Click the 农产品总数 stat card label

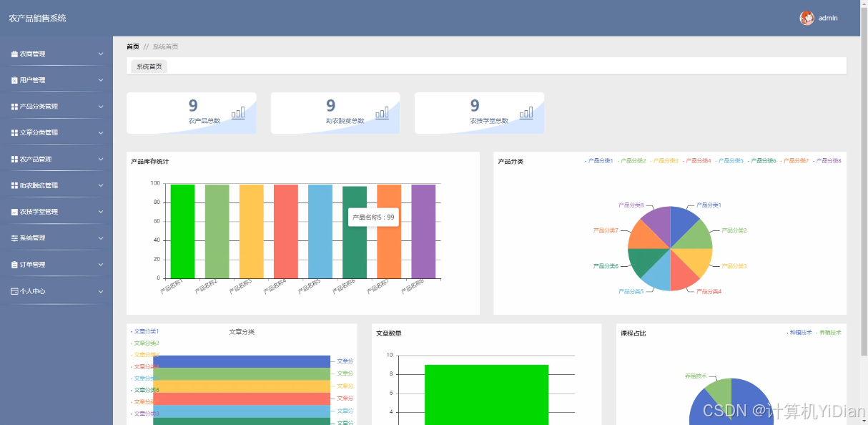204,121
